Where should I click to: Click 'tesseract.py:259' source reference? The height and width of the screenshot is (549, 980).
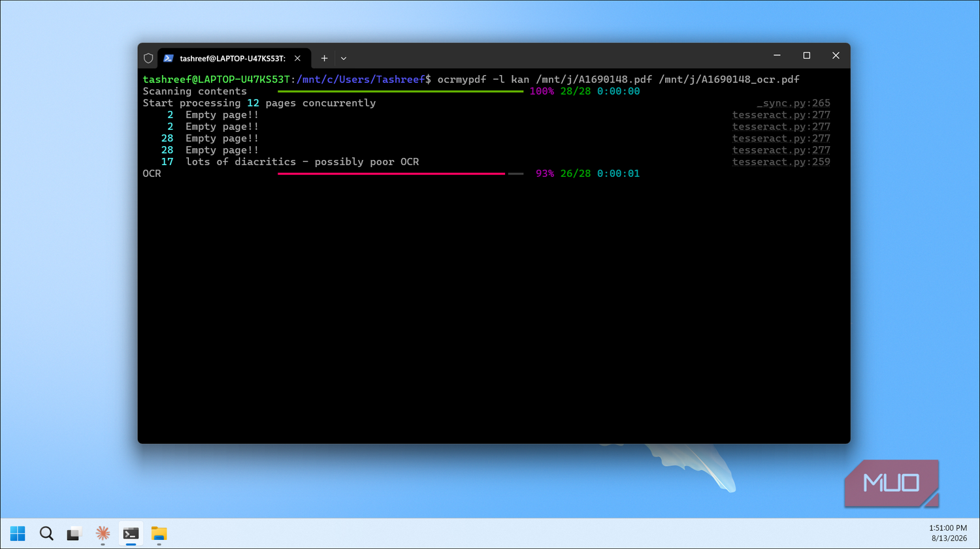[x=781, y=162]
